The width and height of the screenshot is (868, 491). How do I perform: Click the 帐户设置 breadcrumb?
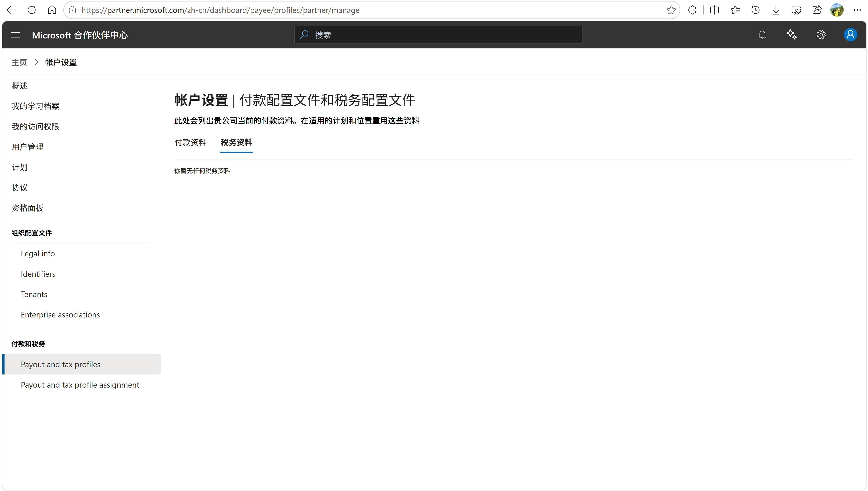pyautogui.click(x=61, y=62)
